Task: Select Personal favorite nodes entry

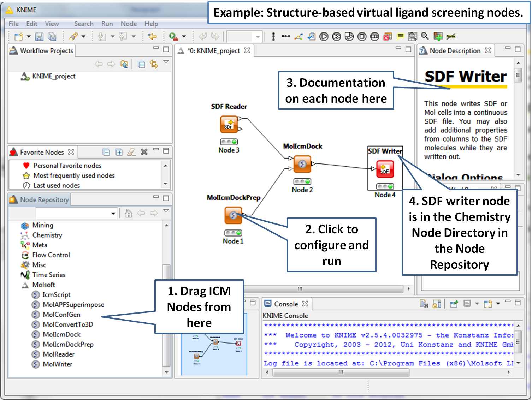Action: point(67,166)
